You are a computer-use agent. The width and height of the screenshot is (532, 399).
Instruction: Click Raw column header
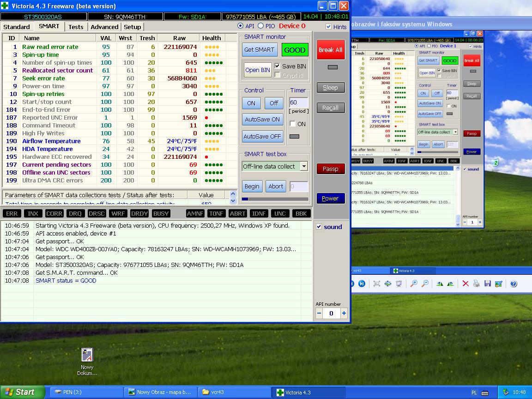180,38
